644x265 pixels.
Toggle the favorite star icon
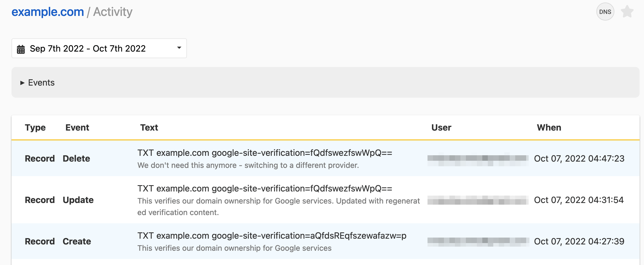(627, 12)
